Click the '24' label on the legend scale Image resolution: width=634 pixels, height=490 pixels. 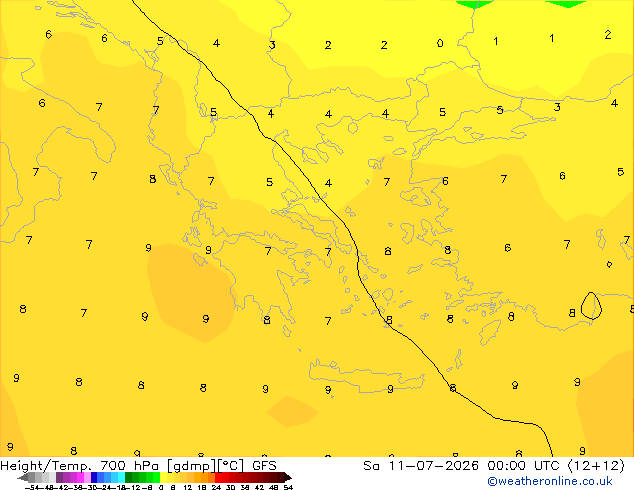pos(216,487)
